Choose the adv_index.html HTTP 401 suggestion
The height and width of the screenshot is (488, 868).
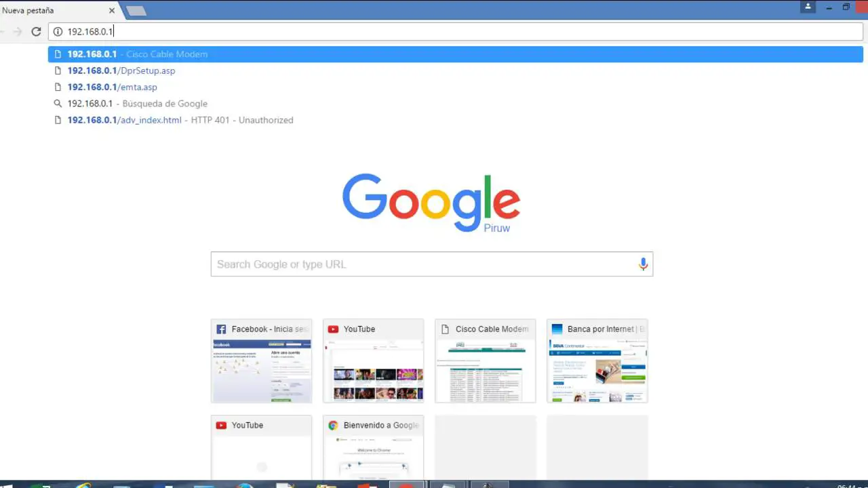tap(456, 120)
